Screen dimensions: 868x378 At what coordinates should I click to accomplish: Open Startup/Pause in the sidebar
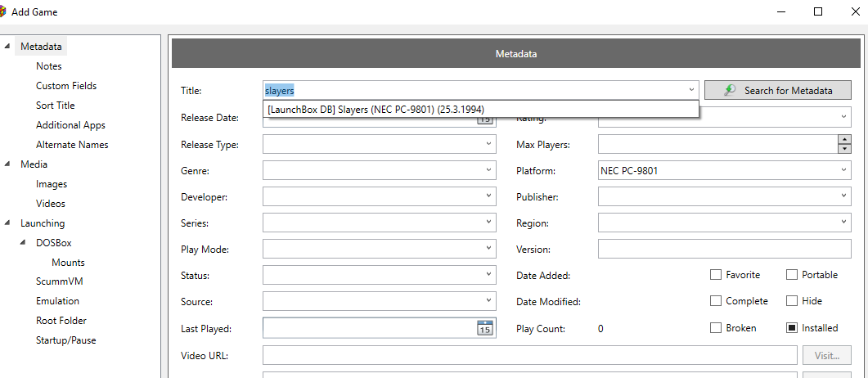click(x=66, y=340)
